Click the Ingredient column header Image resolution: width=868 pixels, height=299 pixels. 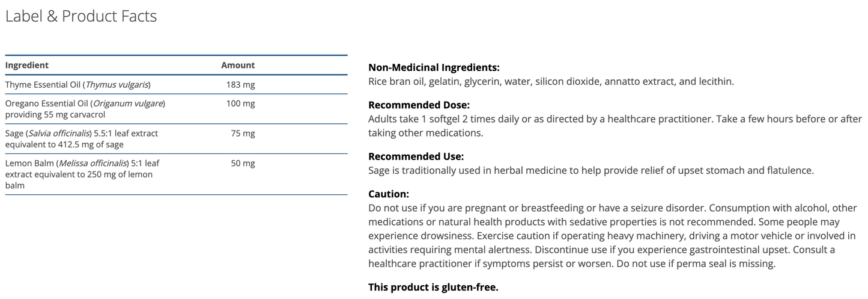click(x=27, y=65)
